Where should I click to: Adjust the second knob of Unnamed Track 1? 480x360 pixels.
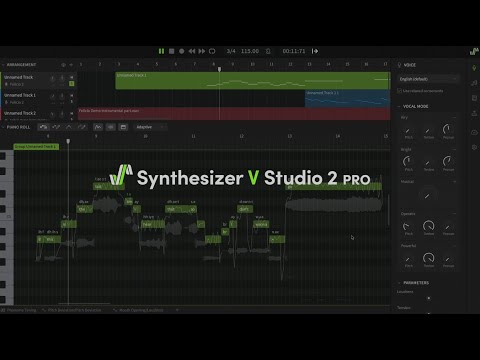click(62, 97)
